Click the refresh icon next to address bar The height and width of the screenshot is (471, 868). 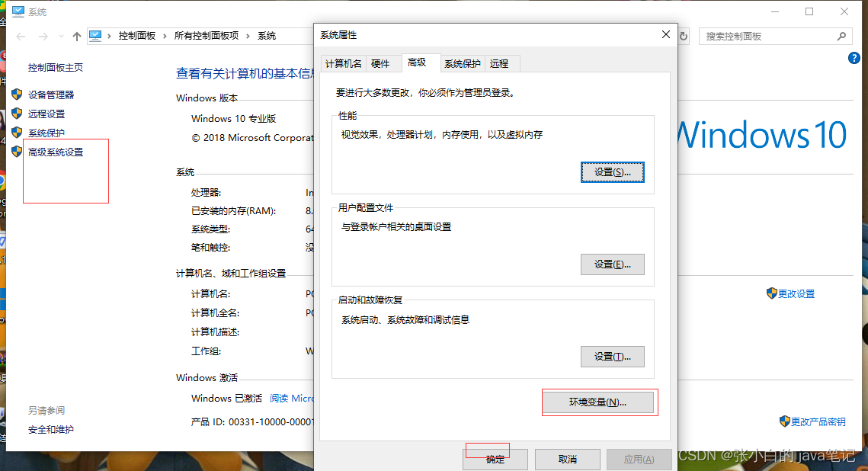[x=684, y=36]
